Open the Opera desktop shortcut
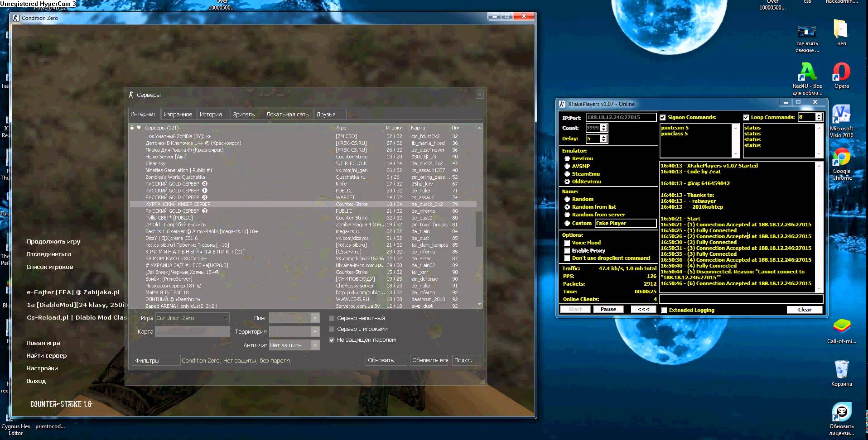 841,76
